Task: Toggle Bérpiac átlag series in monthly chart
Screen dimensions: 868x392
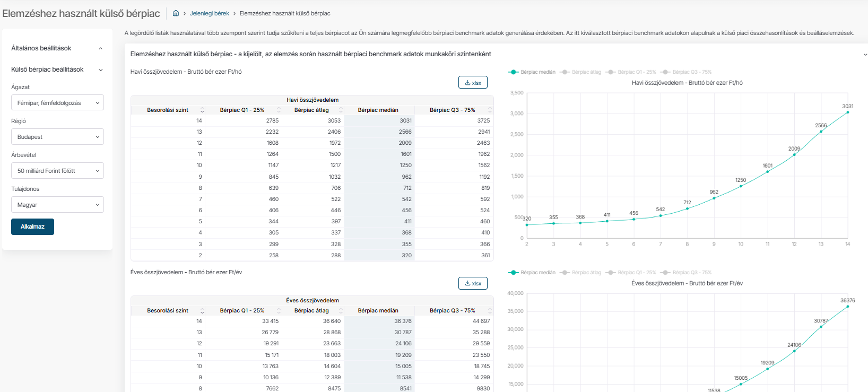Action: coord(581,72)
